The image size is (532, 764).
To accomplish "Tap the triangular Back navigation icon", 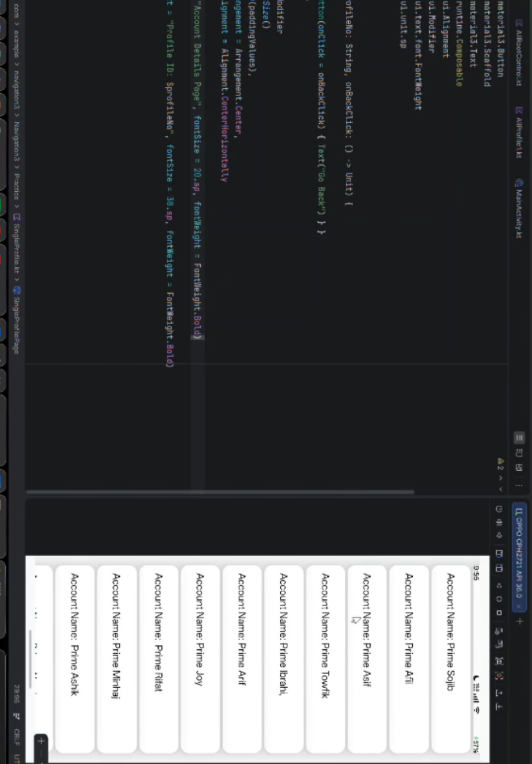I will 499,586.
